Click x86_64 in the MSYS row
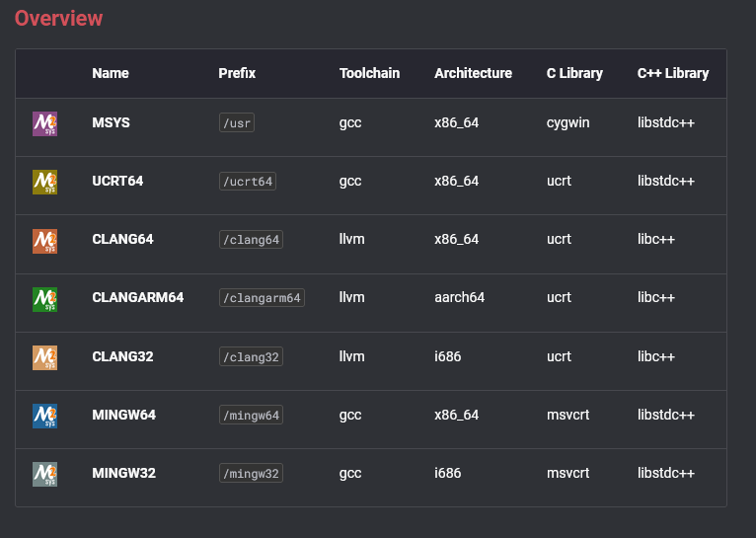 coord(456,123)
